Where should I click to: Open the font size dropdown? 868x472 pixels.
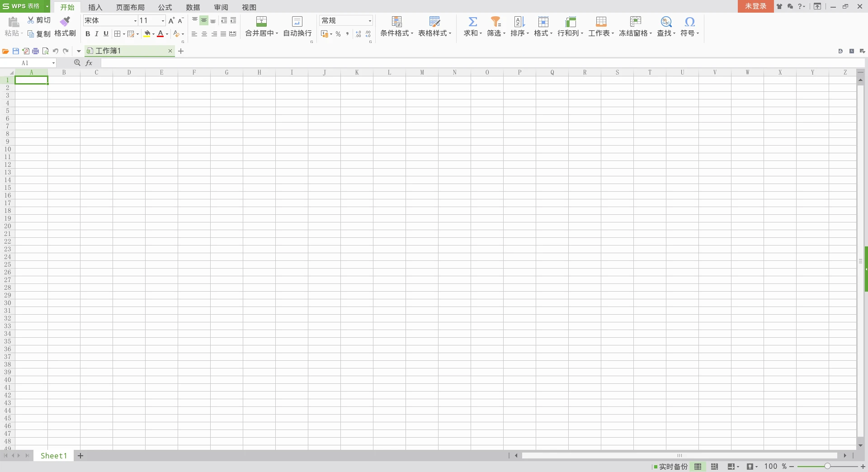tap(163, 21)
